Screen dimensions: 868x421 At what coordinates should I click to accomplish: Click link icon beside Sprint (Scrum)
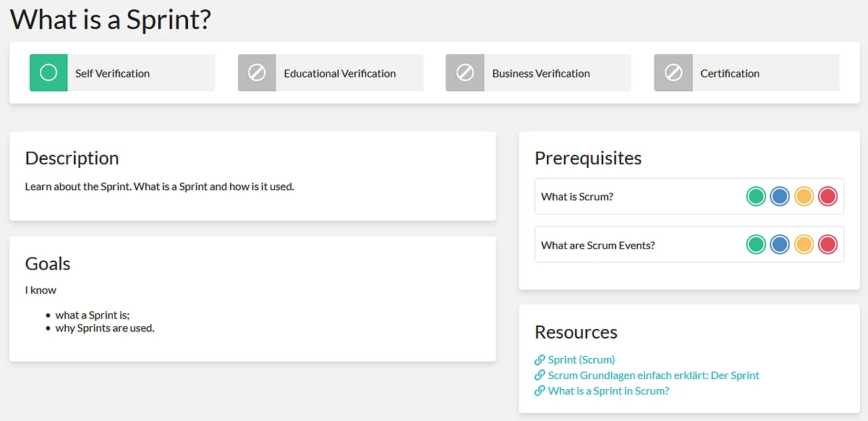540,360
